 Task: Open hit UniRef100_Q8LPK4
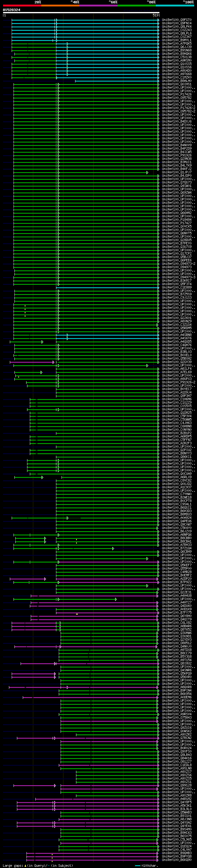pos(177,26)
